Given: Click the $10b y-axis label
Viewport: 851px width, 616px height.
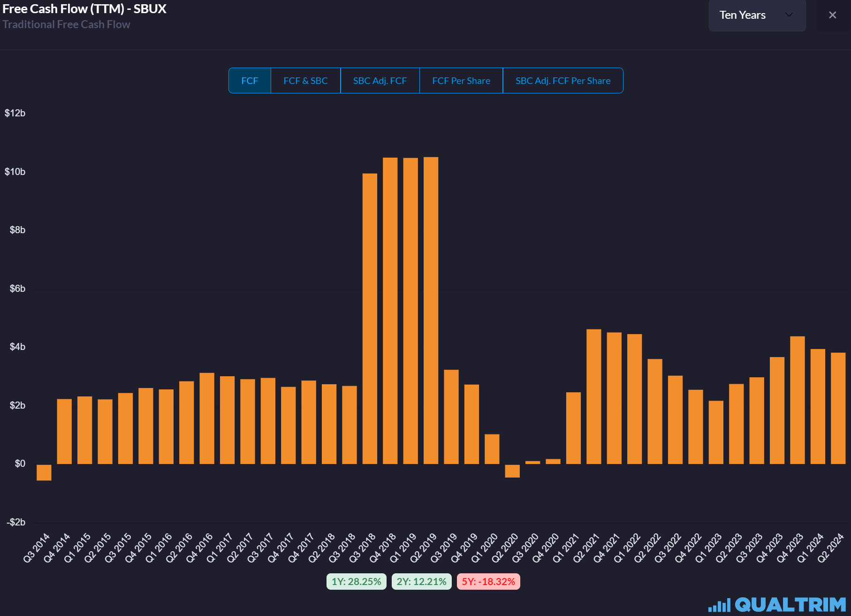Looking at the screenshot, I should click(15, 172).
